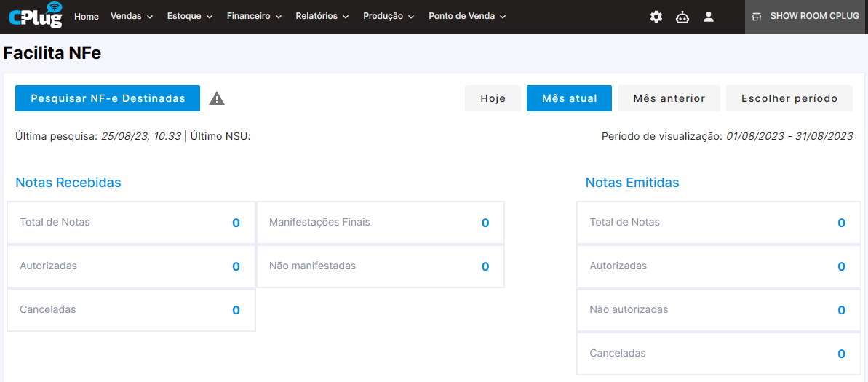
Task: Click the warning triangle icon
Action: point(217,98)
